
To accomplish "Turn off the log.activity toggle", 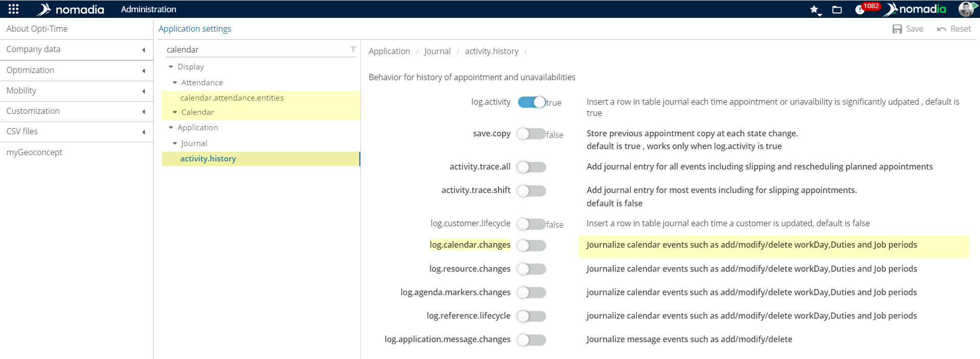I will tap(531, 102).
